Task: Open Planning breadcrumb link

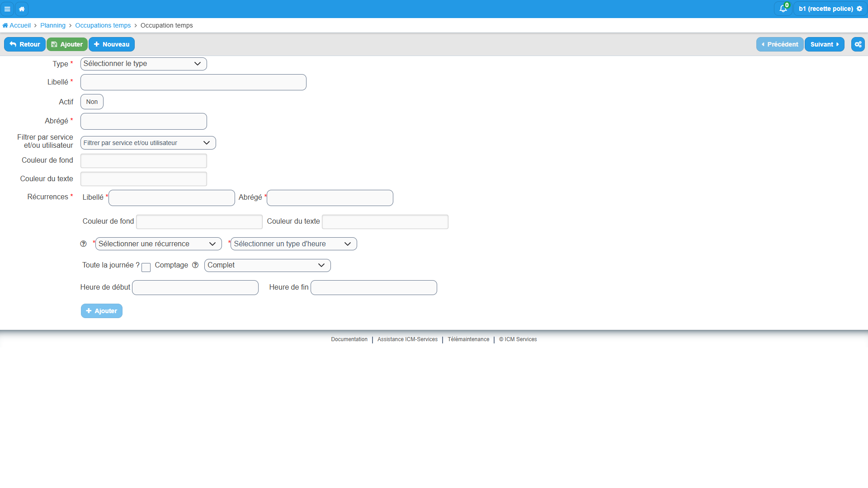Action: coord(53,25)
